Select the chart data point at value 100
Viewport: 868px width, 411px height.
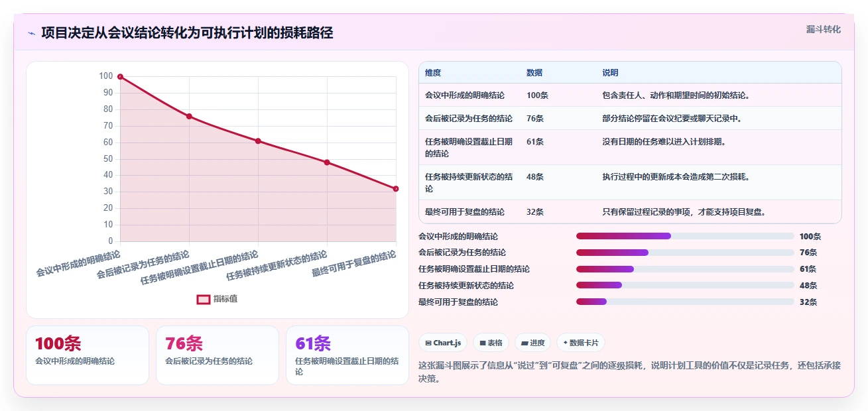[120, 77]
